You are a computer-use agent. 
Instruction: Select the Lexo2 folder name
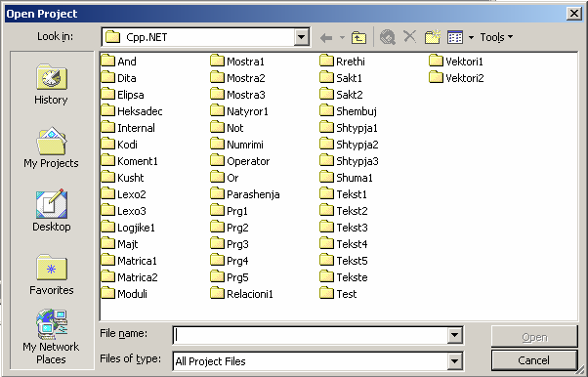pos(132,194)
